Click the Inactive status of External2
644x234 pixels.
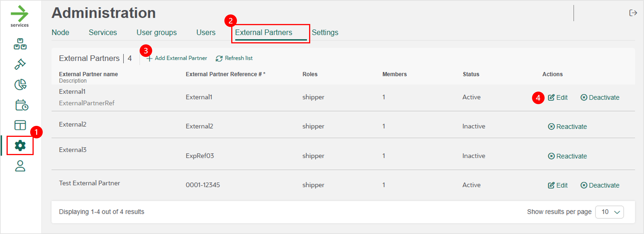coord(474,126)
